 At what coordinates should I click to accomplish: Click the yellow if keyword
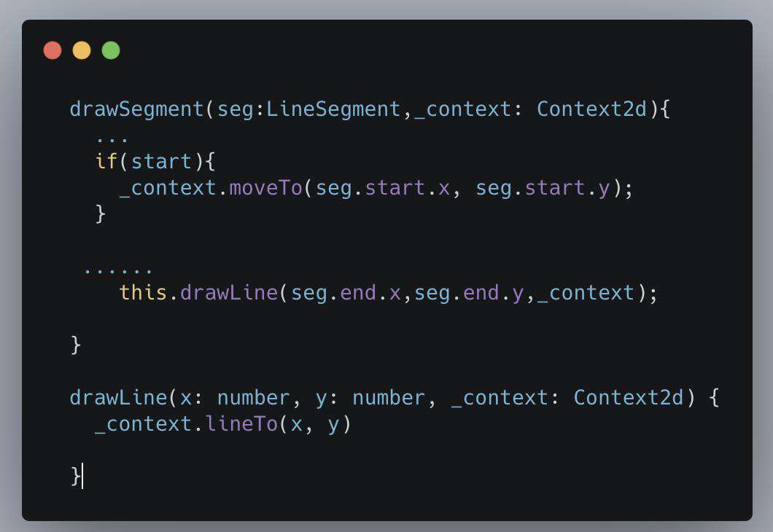click(106, 161)
